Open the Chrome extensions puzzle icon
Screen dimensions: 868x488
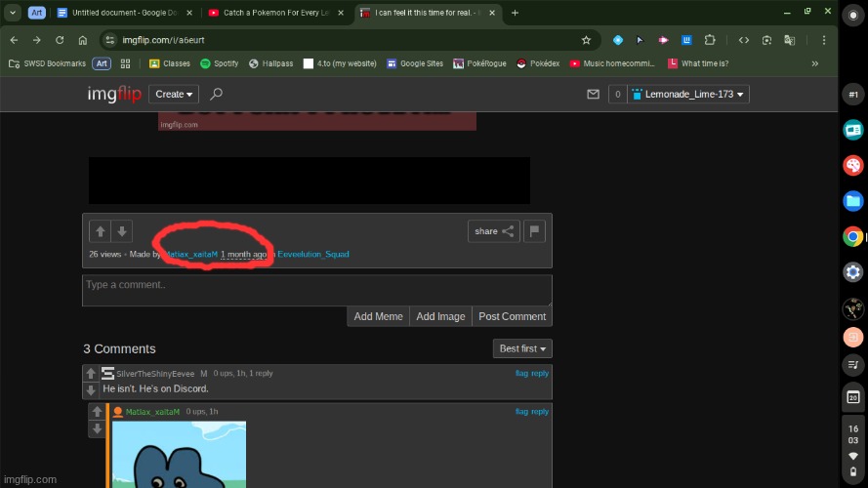(710, 40)
